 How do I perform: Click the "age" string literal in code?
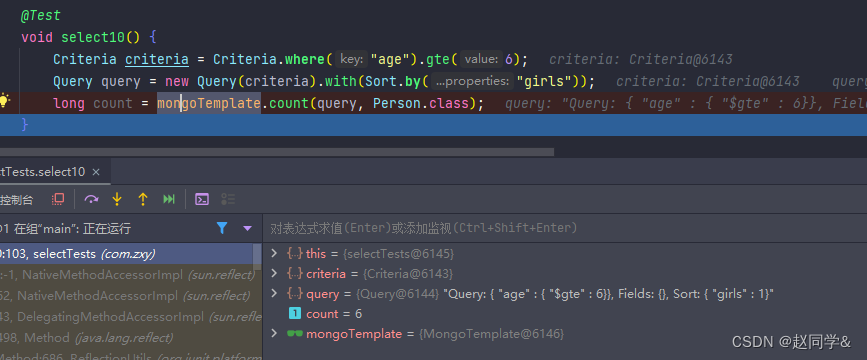tap(390, 59)
